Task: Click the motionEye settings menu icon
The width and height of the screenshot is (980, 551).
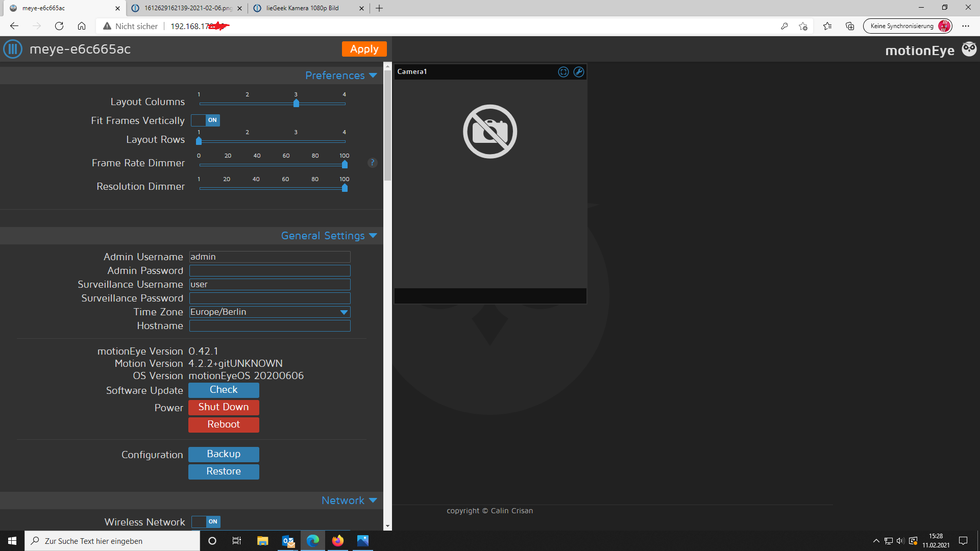Action: coord(13,49)
